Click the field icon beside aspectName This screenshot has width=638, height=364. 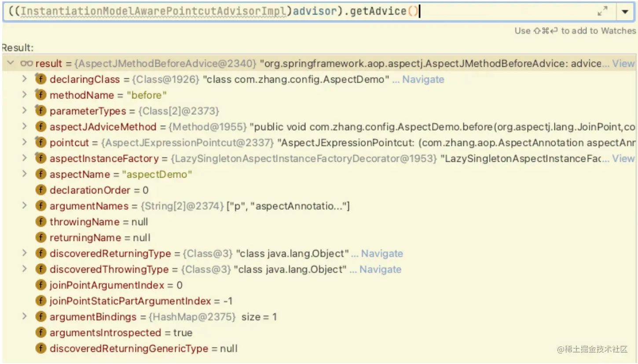coord(40,175)
